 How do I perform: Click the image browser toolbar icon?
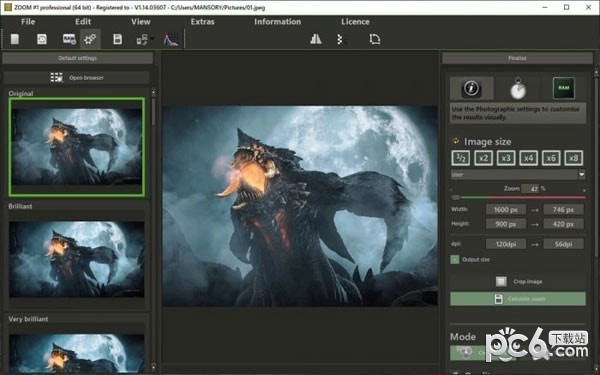(x=42, y=39)
